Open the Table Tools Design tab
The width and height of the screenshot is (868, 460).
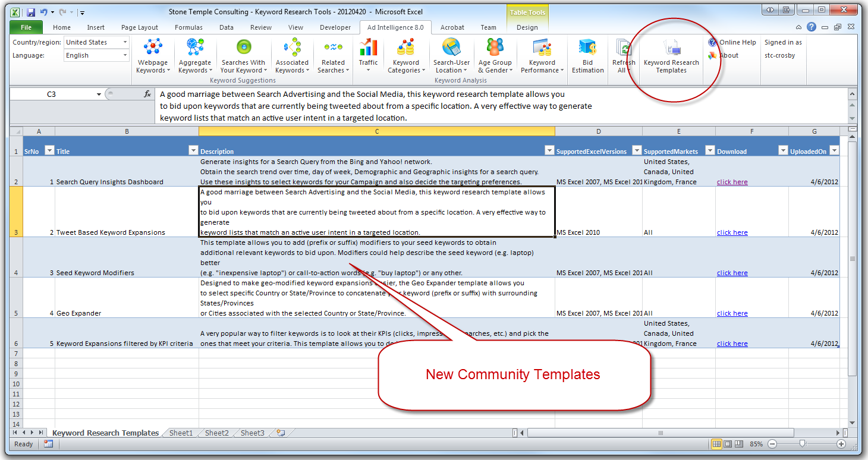coord(527,27)
